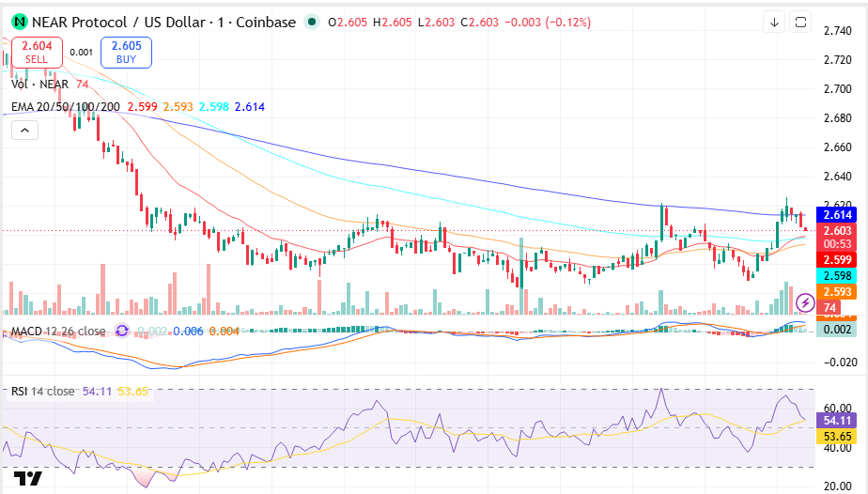The width and height of the screenshot is (868, 494).
Task: Click the red 2.599 price axis label
Action: (x=836, y=259)
